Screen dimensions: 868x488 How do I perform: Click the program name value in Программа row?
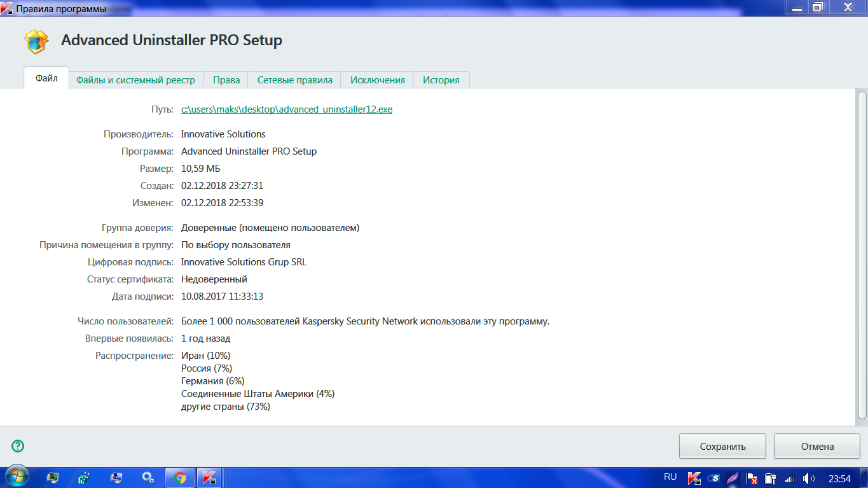coord(249,151)
